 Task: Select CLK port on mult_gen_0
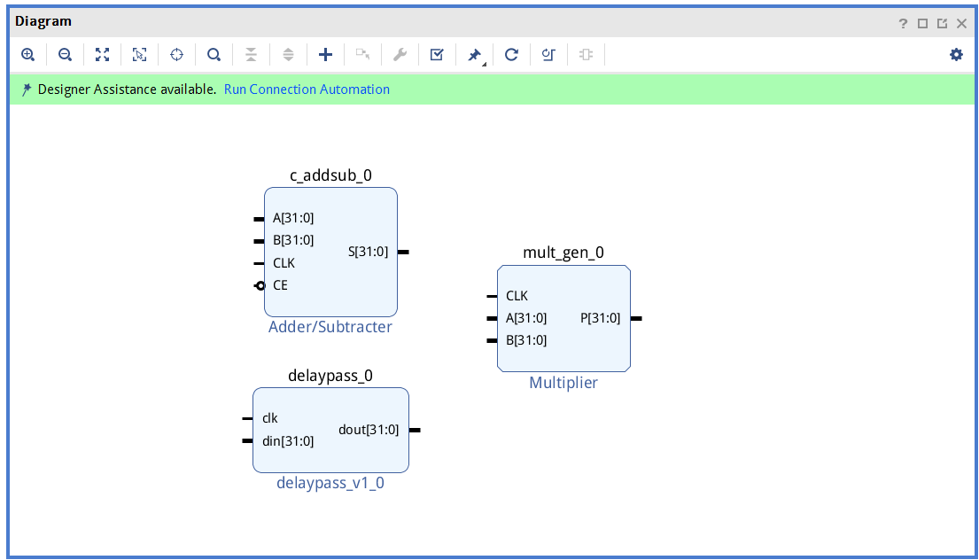[517, 296]
